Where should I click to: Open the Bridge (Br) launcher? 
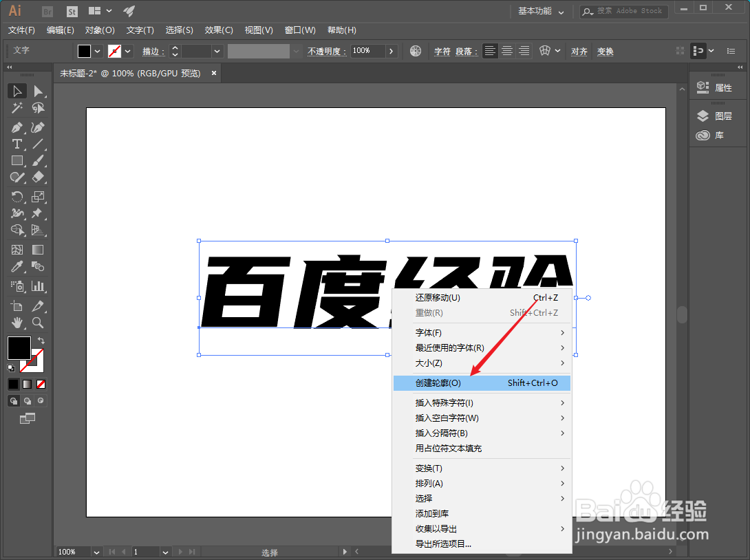point(47,12)
